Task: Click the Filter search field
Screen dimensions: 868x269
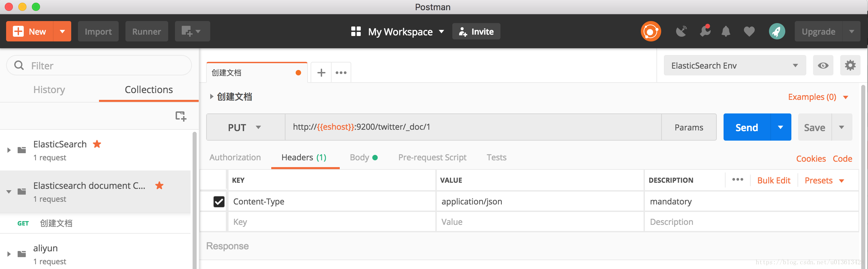Action: (99, 65)
